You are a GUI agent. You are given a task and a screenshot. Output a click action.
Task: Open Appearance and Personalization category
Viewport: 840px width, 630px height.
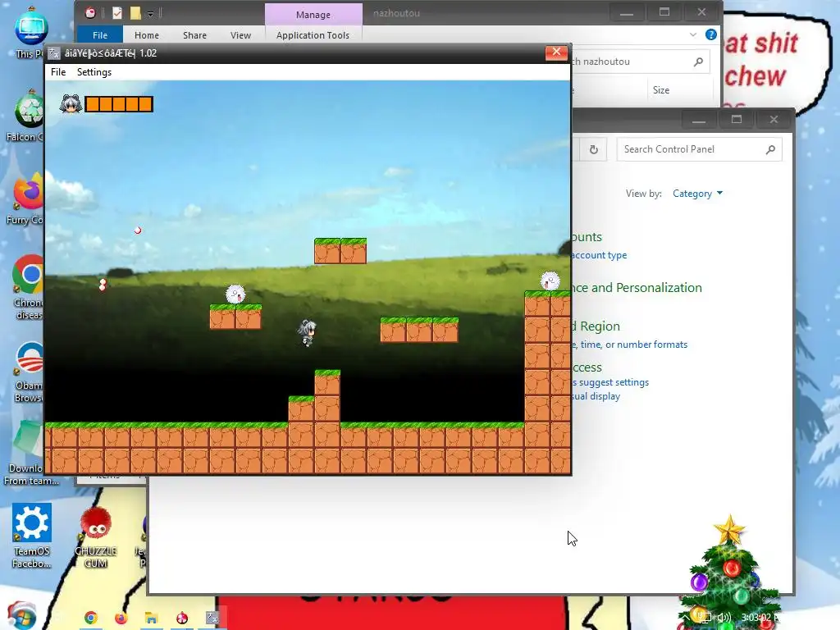pos(637,288)
